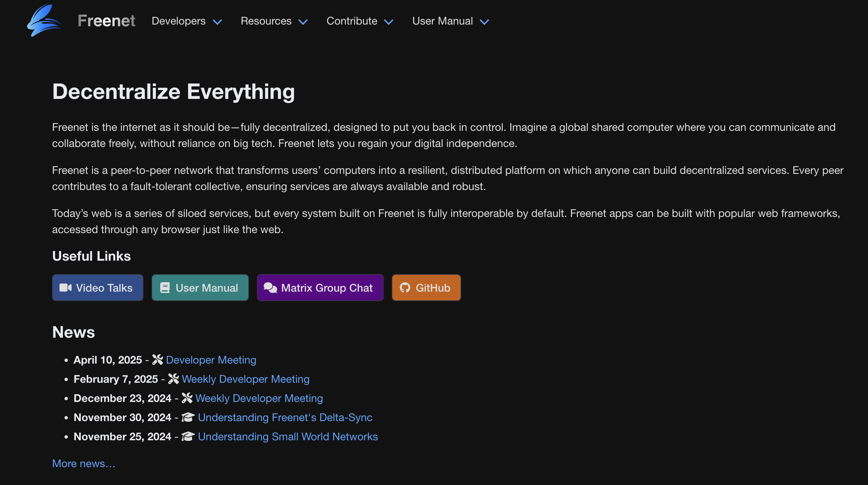This screenshot has width=868, height=485.
Task: Expand the Contribute dropdown
Action: (x=390, y=22)
